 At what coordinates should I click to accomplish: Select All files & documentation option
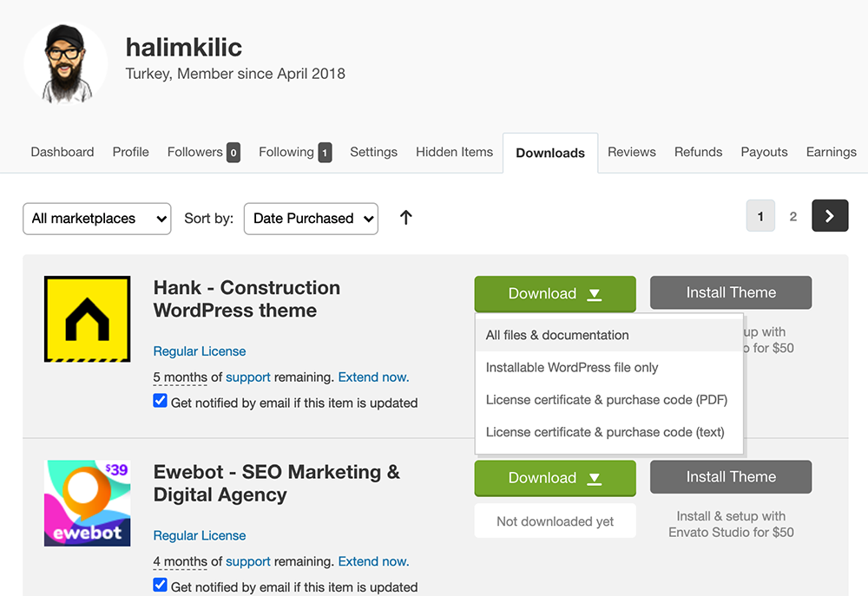coord(609,335)
